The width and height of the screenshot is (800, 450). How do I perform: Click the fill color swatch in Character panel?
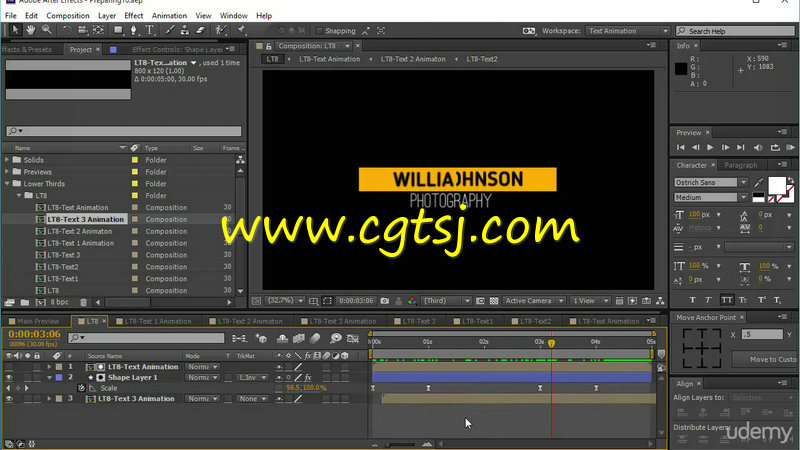pyautogui.click(x=777, y=186)
